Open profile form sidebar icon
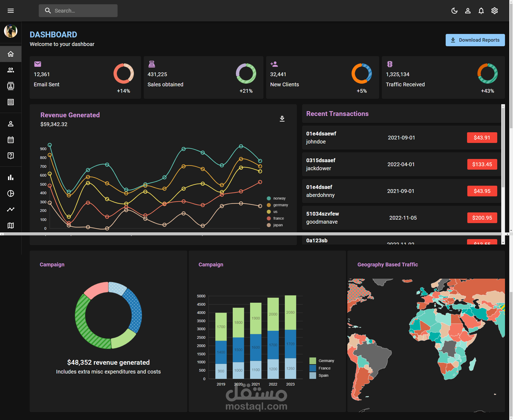The height and width of the screenshot is (420, 513). coord(11,124)
